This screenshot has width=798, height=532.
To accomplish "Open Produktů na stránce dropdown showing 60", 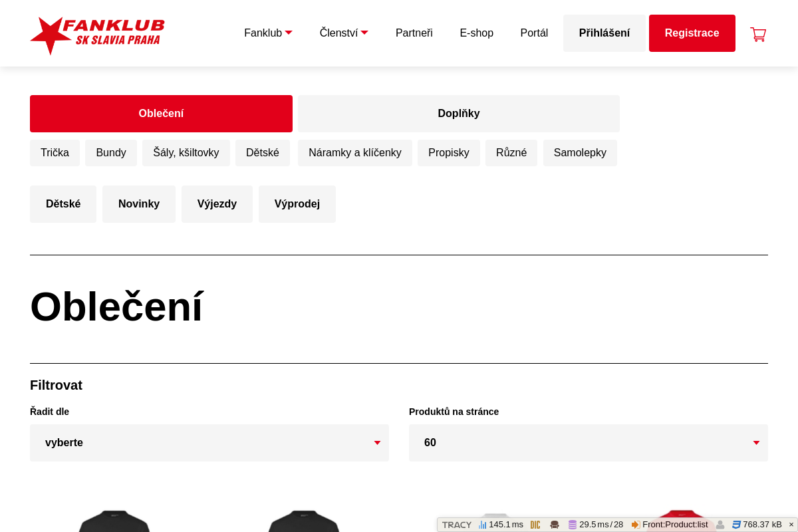I will click(589, 443).
